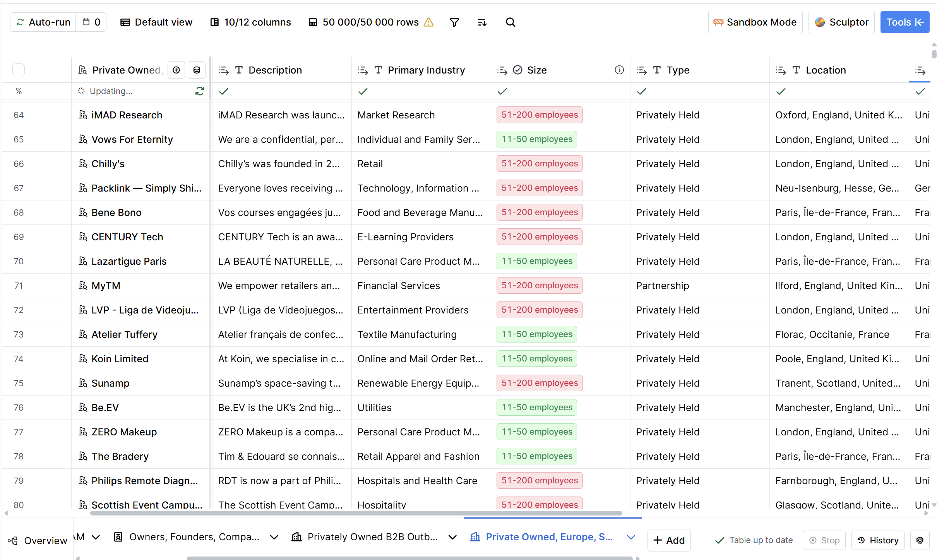The image size is (937, 560).
Task: Click the Type column run icon
Action: [x=641, y=70]
